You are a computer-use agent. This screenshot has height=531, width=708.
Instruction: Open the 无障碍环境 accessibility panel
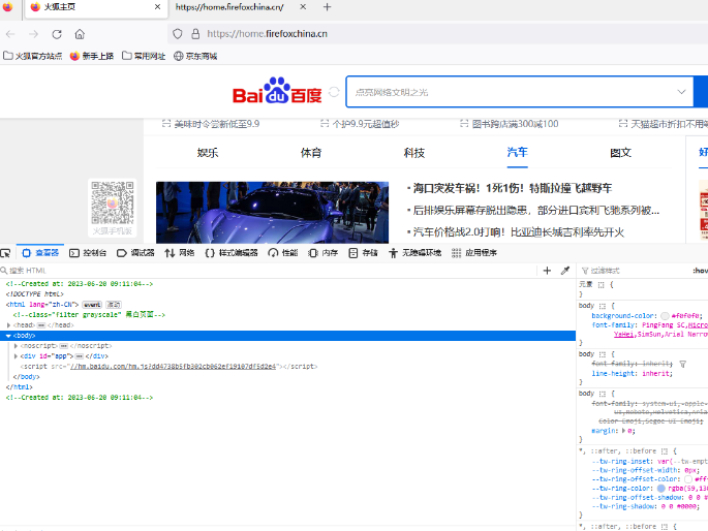415,253
